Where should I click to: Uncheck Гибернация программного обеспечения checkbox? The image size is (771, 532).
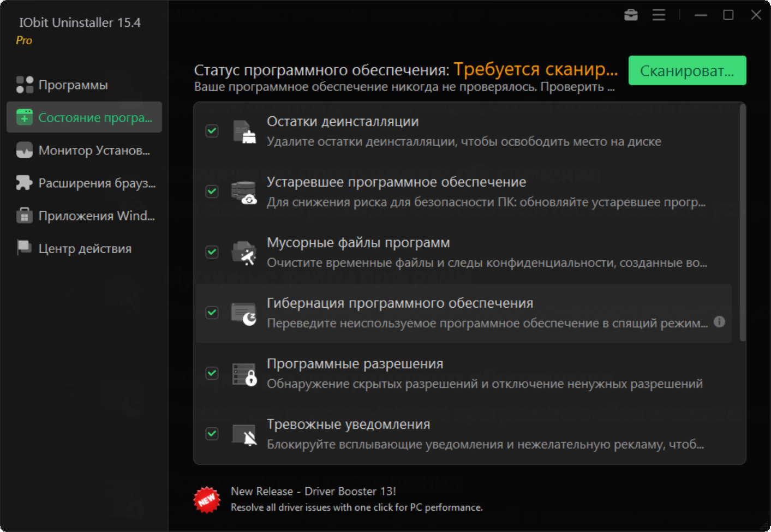pyautogui.click(x=212, y=313)
